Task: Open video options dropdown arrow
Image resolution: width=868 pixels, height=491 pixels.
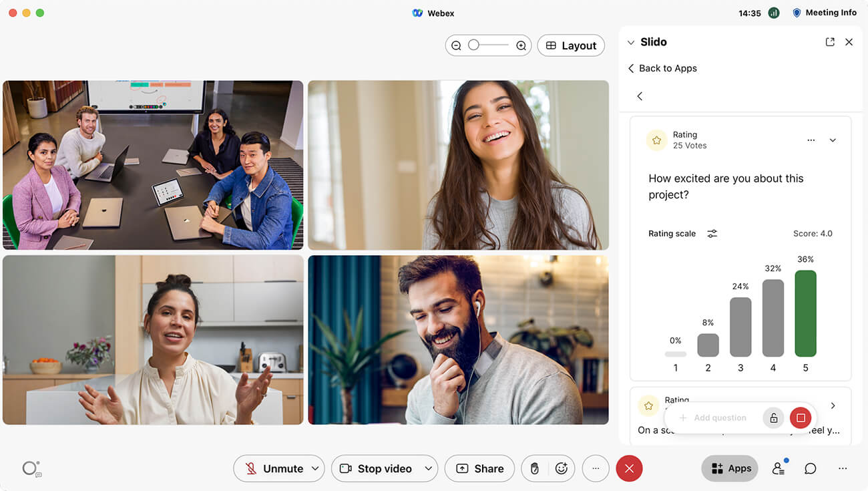Action: (x=429, y=469)
